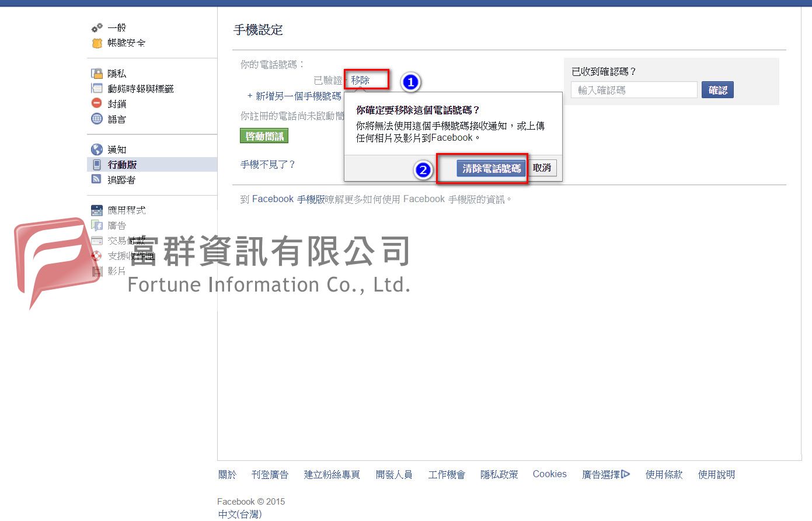Screen dimensions: 812x521
Task: Open the 刊登廣告 footer link
Action: pos(270,474)
